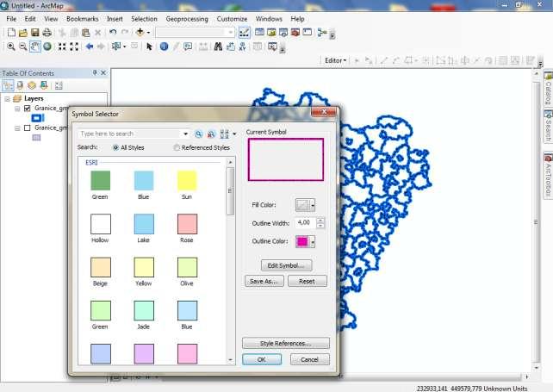Image resolution: width=553 pixels, height=392 pixels.
Task: Click the Style References button
Action: (x=286, y=343)
